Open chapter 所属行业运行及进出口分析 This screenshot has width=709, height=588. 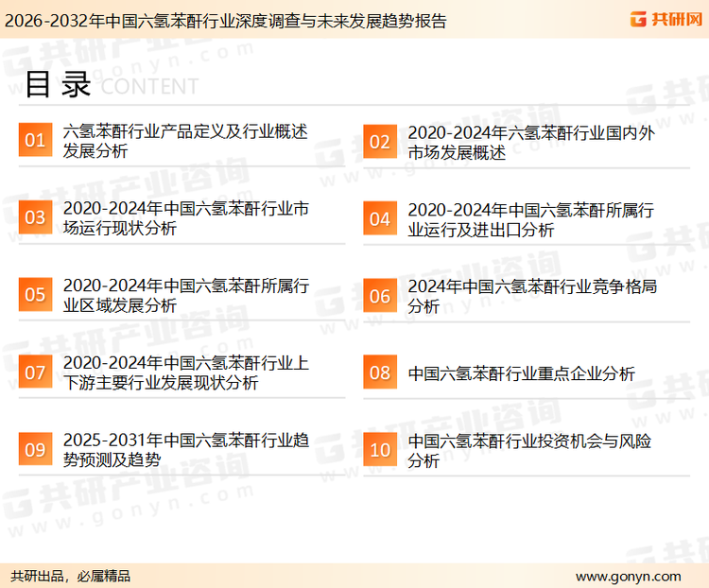pyautogui.click(x=531, y=220)
